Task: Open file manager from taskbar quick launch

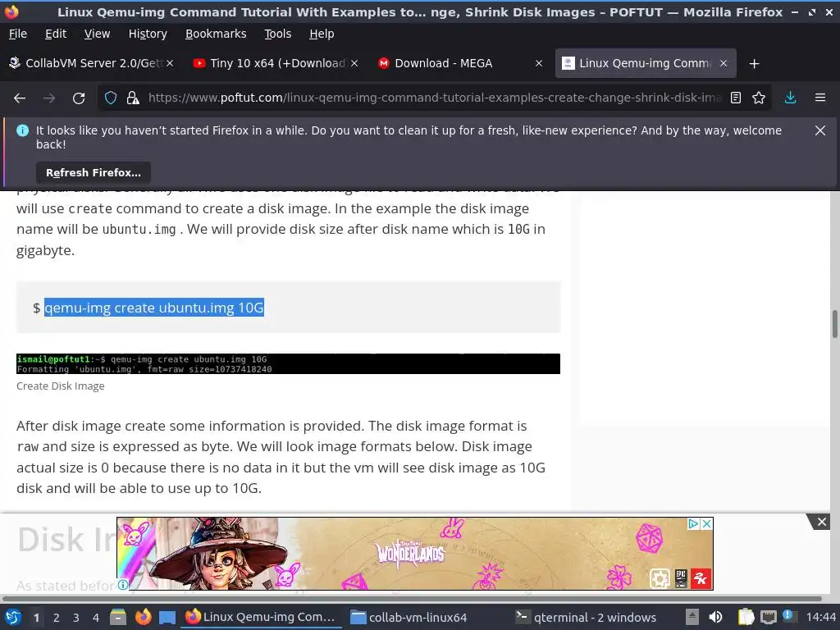Action: [118, 618]
